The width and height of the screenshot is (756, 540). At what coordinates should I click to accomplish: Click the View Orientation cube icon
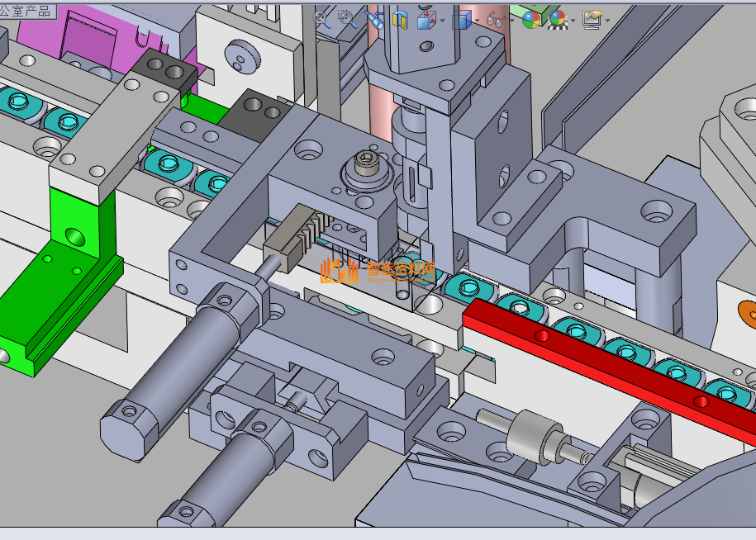(x=426, y=20)
